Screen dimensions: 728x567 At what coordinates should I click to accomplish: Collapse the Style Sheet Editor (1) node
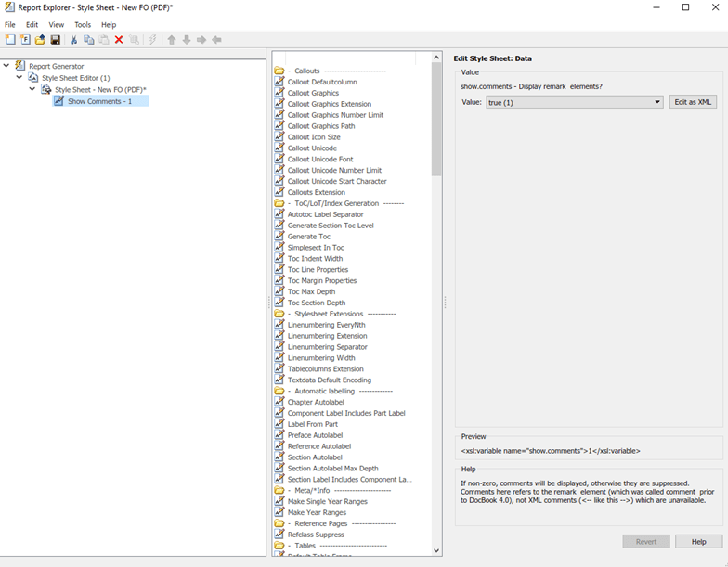pos(19,78)
